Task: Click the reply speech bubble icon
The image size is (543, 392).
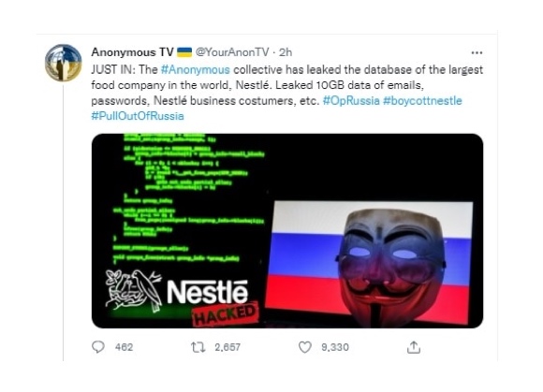Action: click(x=98, y=347)
